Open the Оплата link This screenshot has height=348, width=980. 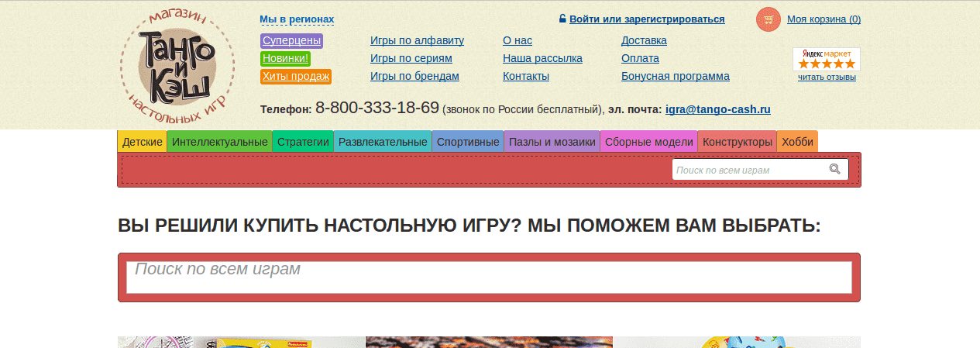[x=640, y=58]
